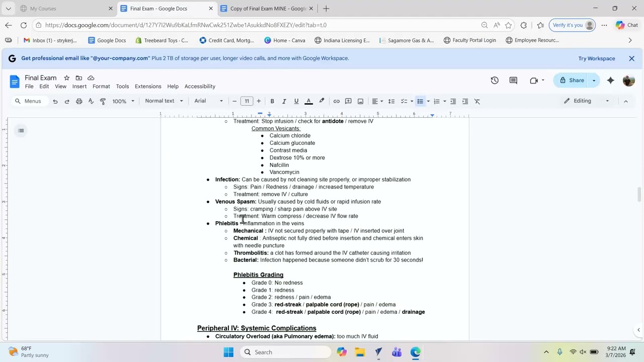Expand checklist options arrow

click(x=412, y=101)
